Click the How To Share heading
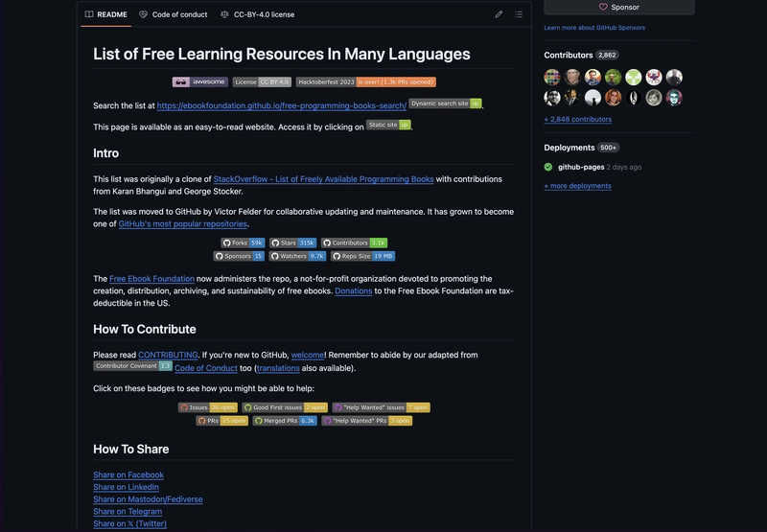 tap(131, 449)
